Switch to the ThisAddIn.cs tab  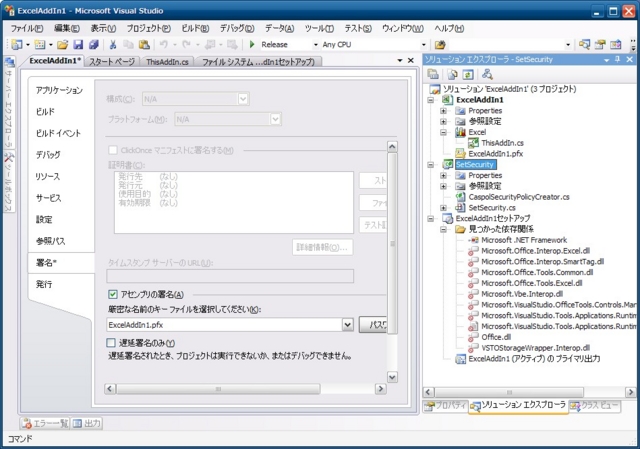click(167, 62)
